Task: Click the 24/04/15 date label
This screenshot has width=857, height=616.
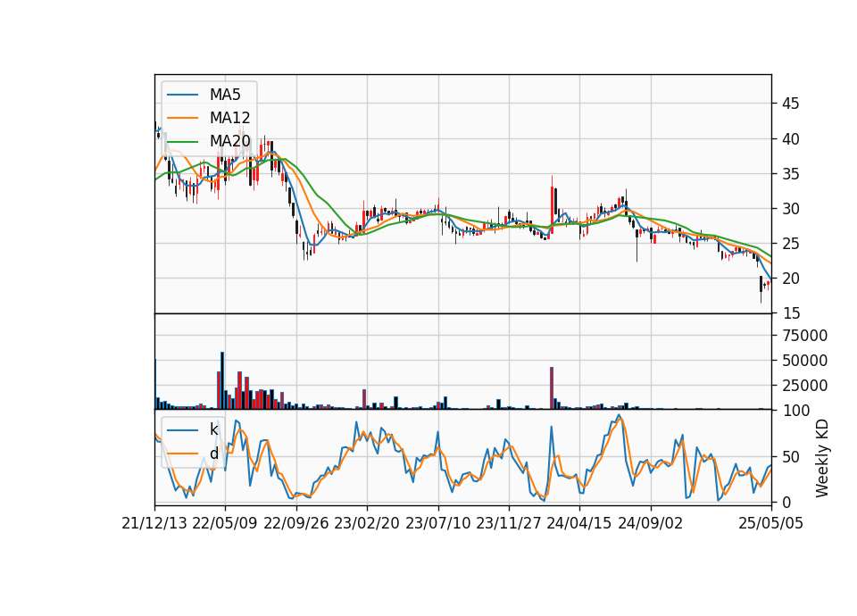Action: coord(579,523)
